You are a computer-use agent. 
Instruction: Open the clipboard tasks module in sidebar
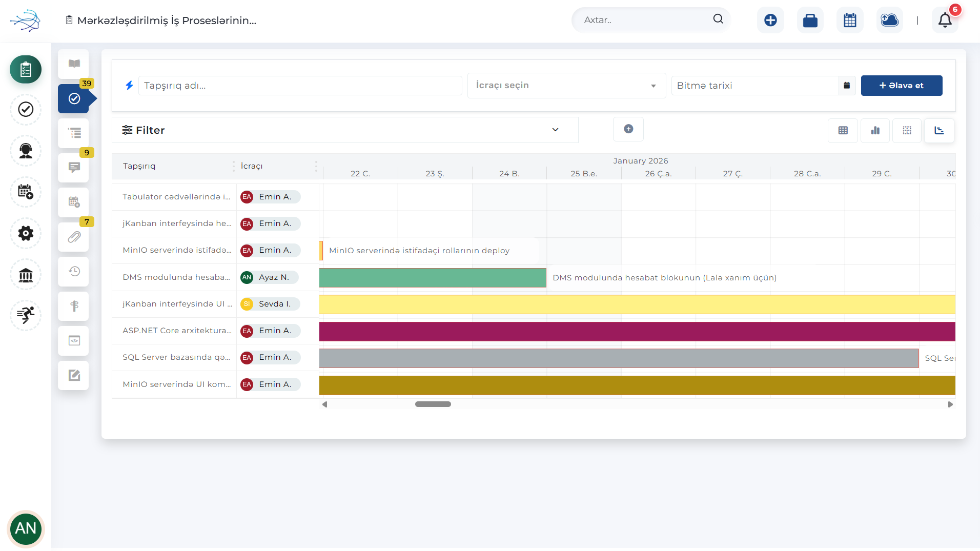[x=26, y=69]
